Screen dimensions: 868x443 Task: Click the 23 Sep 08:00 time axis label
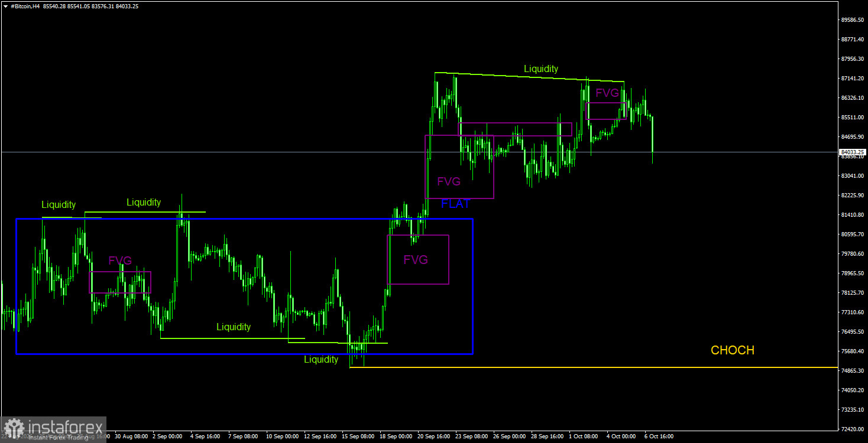471,437
